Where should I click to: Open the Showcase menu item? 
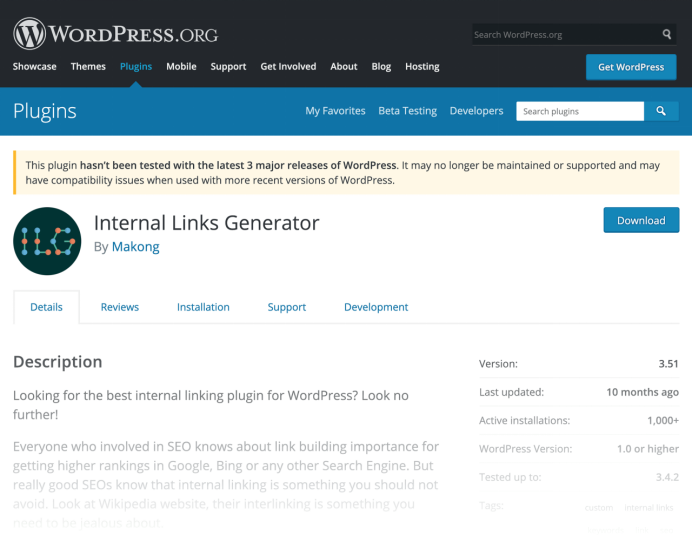point(34,67)
